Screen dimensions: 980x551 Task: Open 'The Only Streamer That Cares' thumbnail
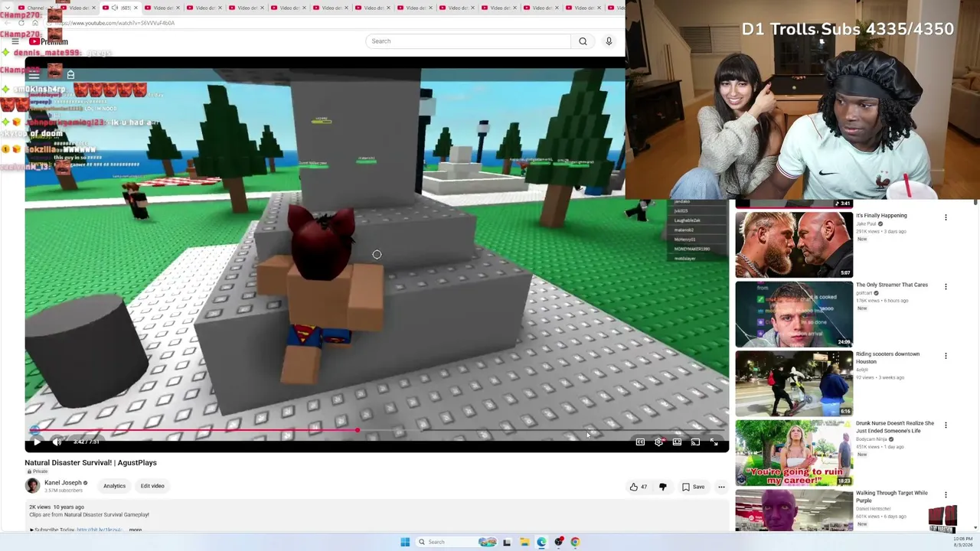(794, 315)
